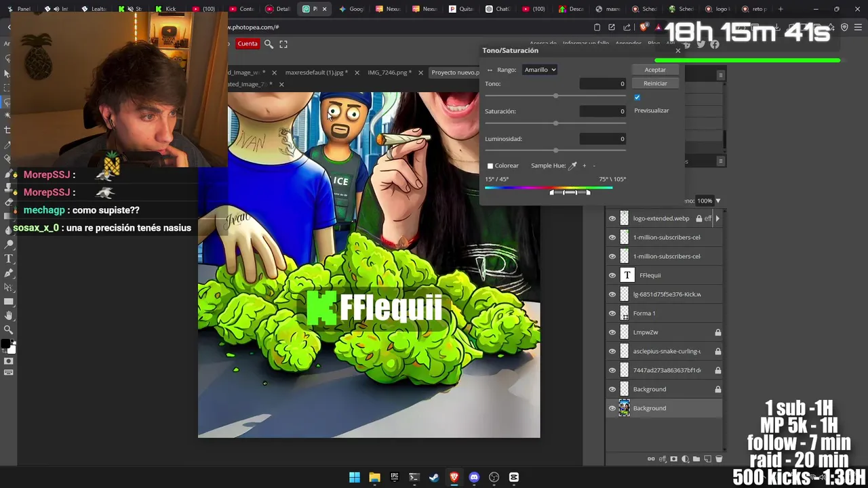
Task: Open the lower right panel menu icon
Action: (x=721, y=161)
